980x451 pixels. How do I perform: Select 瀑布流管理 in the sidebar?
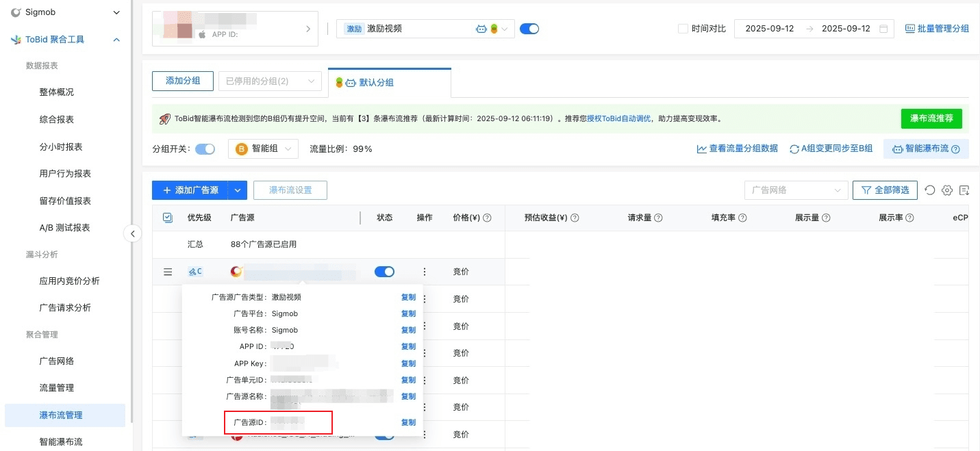tap(65, 415)
